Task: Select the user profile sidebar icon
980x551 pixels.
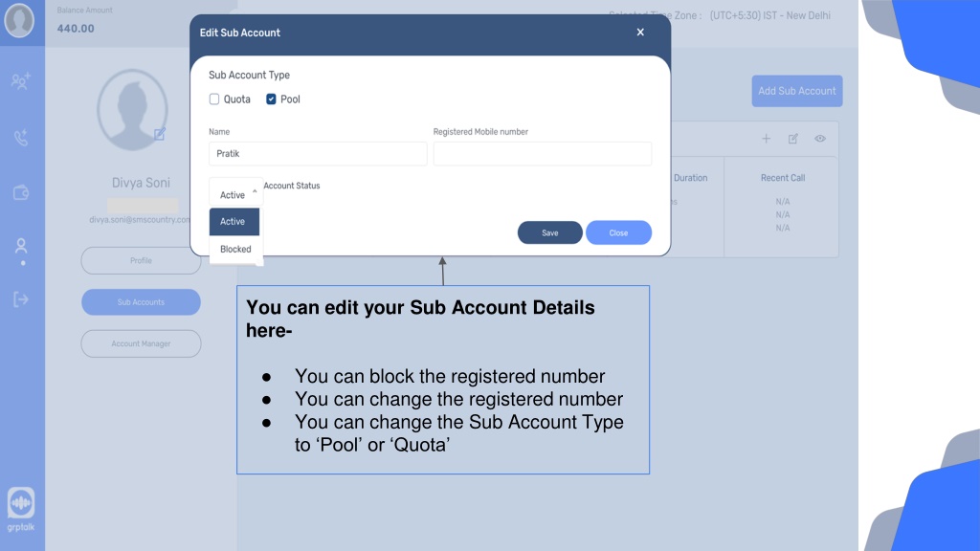Action: [21, 246]
